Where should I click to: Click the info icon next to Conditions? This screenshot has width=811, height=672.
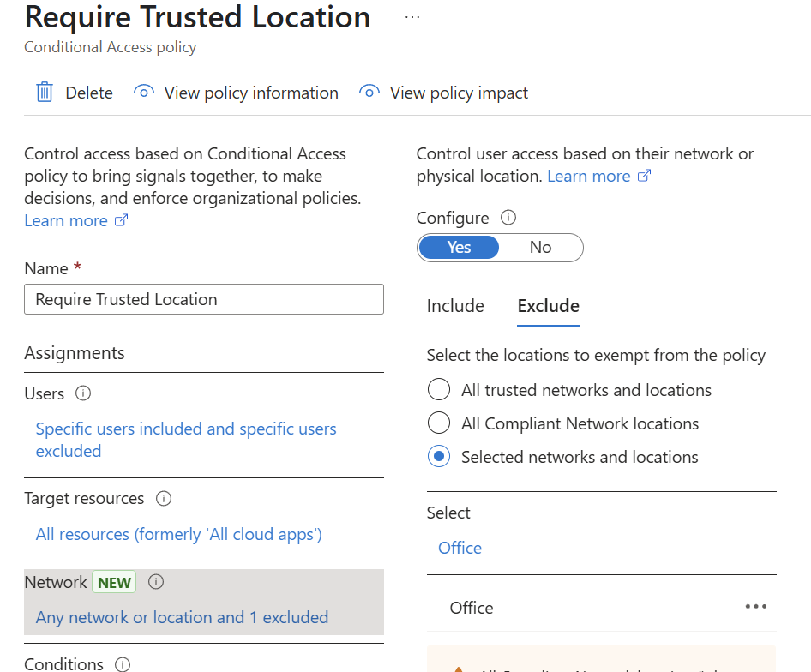coord(123,664)
